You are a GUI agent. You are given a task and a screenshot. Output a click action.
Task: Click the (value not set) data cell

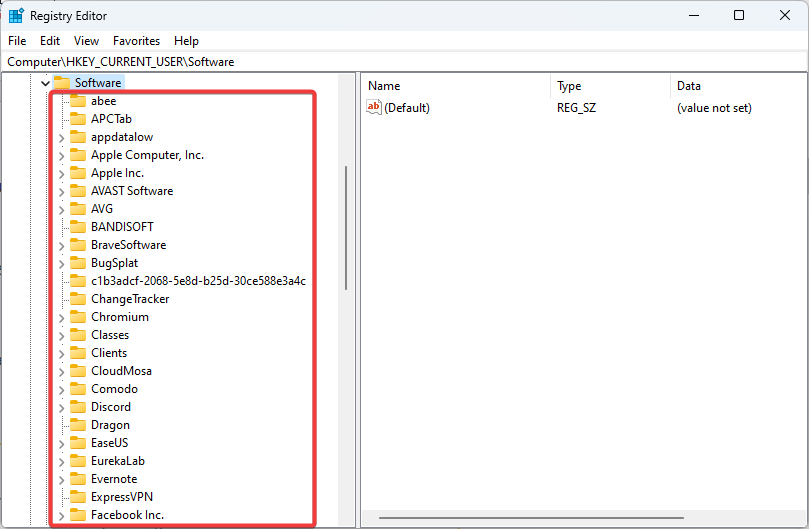(x=714, y=107)
